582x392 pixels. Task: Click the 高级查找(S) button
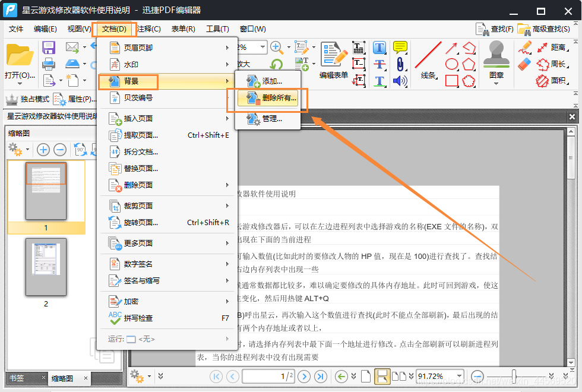pyautogui.click(x=543, y=29)
